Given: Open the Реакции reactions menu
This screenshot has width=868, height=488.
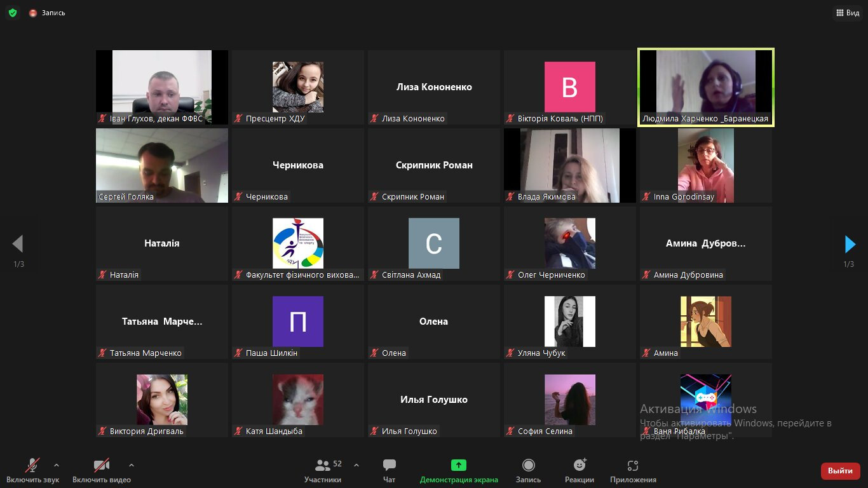Looking at the screenshot, I should click(580, 471).
